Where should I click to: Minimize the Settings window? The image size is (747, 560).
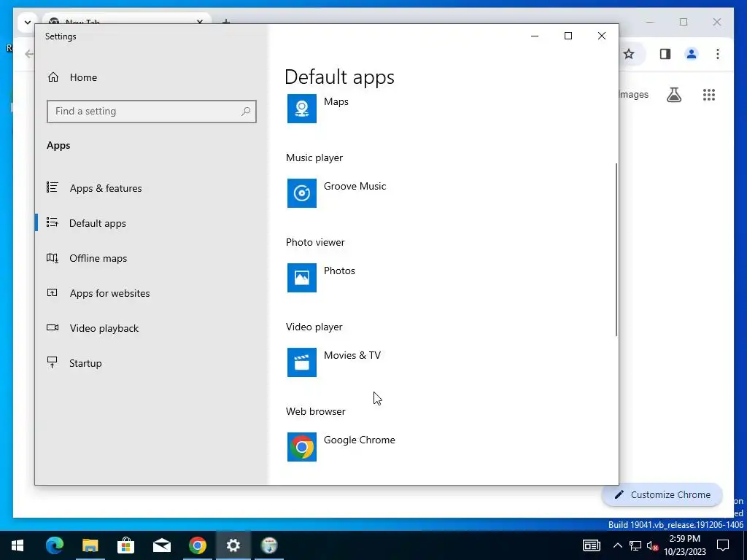pyautogui.click(x=535, y=36)
